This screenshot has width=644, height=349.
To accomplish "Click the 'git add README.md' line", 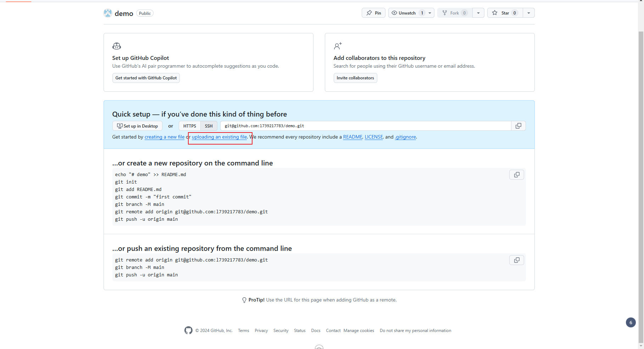I will [138, 190].
